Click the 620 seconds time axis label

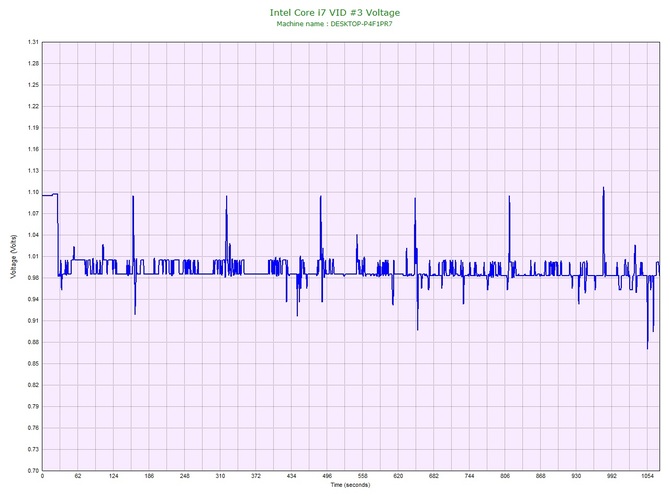click(x=398, y=476)
